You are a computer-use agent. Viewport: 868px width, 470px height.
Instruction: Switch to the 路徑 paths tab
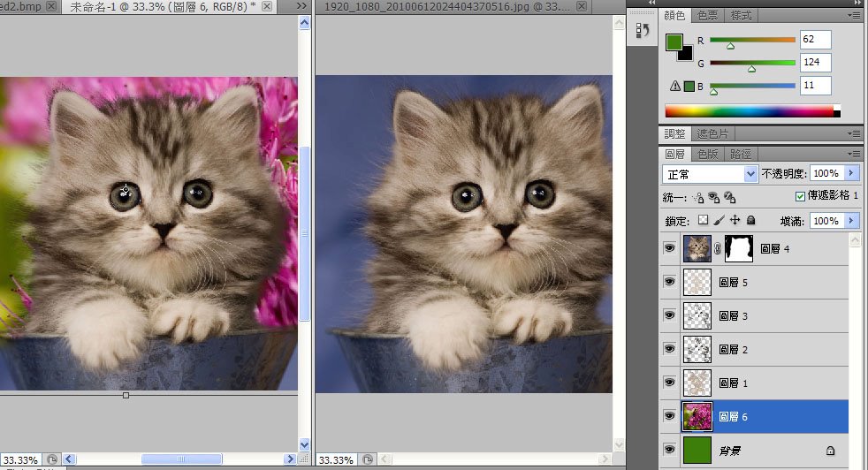coord(741,154)
